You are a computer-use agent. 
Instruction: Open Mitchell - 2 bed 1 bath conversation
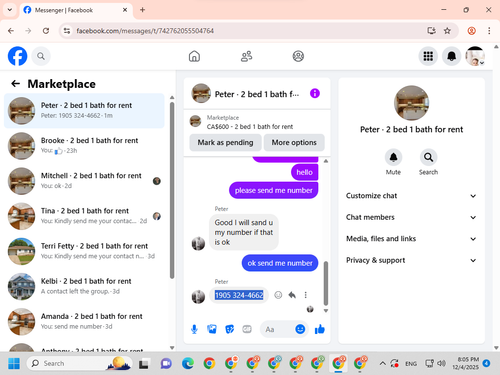(84, 181)
